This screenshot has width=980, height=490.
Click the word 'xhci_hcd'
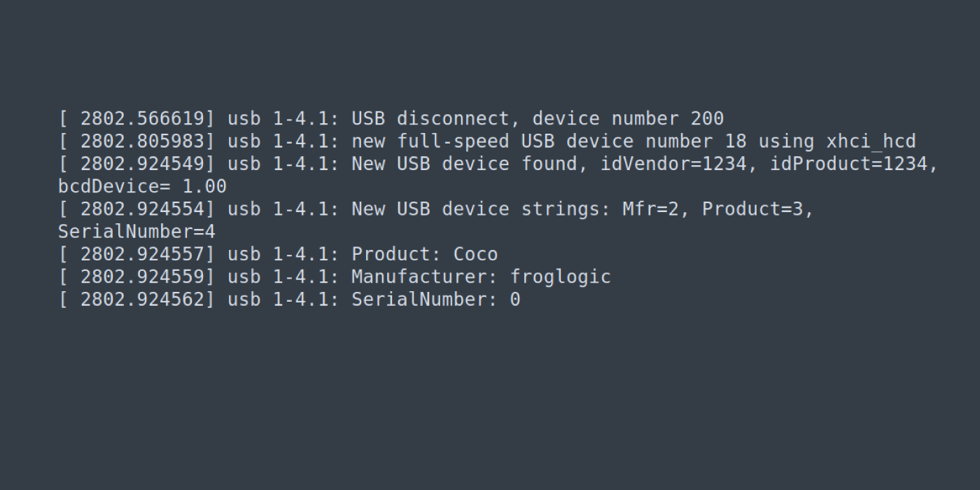[x=870, y=141]
